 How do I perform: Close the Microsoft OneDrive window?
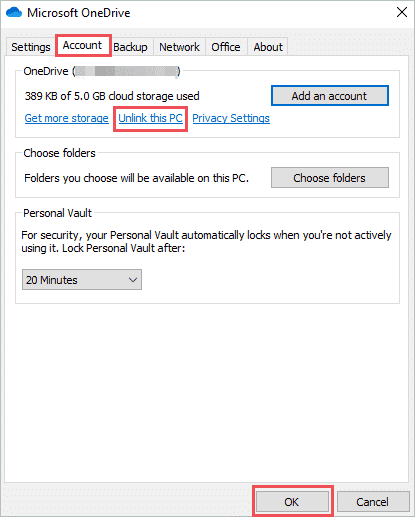pyautogui.click(x=402, y=13)
